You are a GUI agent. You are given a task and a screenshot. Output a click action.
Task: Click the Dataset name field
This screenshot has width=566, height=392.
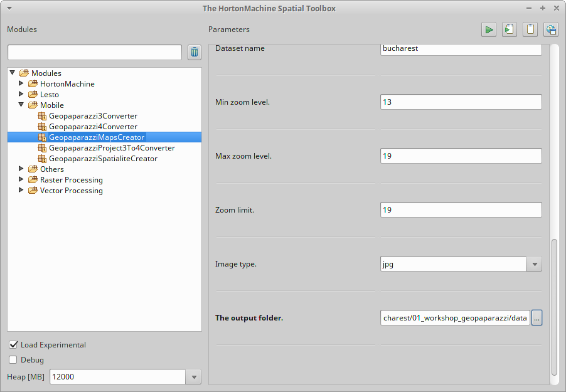click(461, 49)
